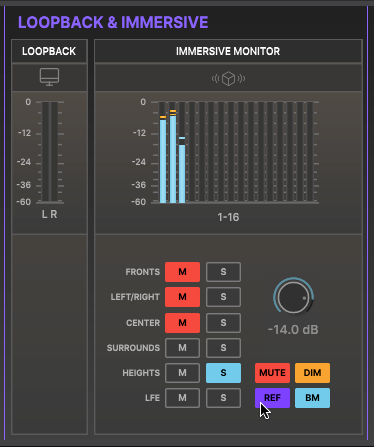The image size is (374, 447).
Task: Toggle the red MUTE monitor button
Action: pyautogui.click(x=272, y=373)
